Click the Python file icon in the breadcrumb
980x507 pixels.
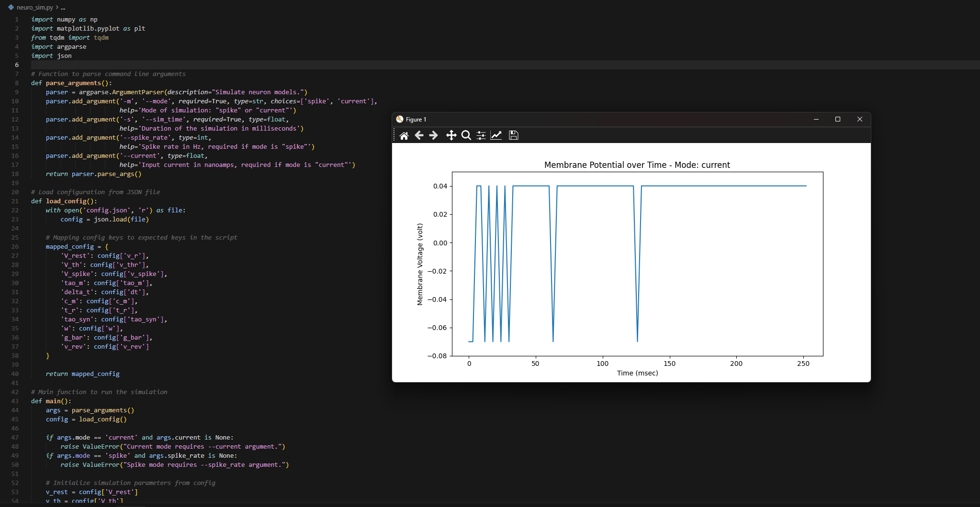pos(11,7)
